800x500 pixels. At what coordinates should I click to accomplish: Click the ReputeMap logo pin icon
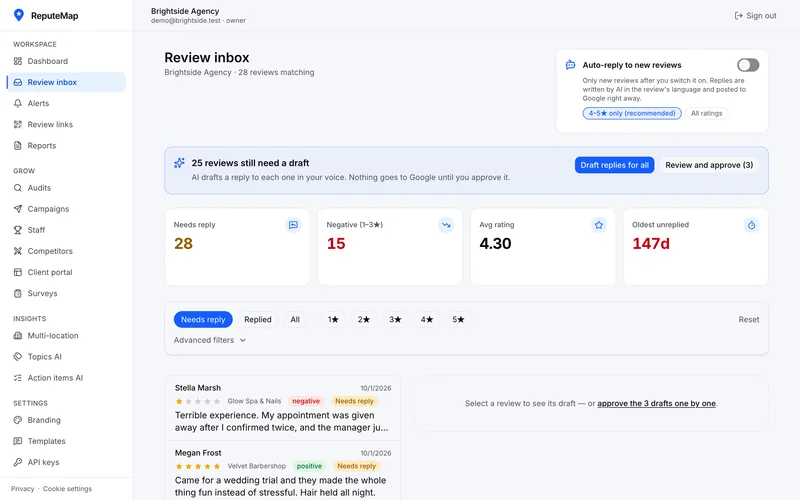coord(18,15)
